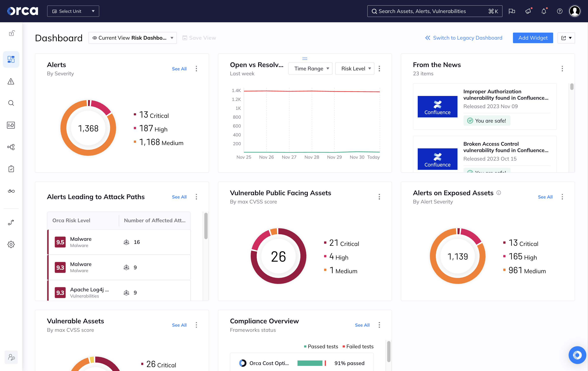Image resolution: width=588 pixels, height=371 pixels.
Task: Open the Compliance clipboard sidebar icon
Action: pyautogui.click(x=11, y=169)
